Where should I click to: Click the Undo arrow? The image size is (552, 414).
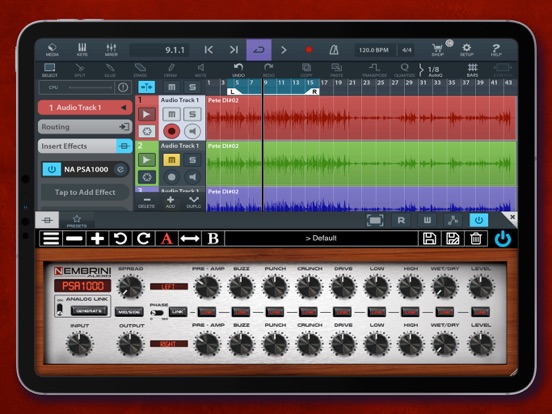click(x=238, y=70)
